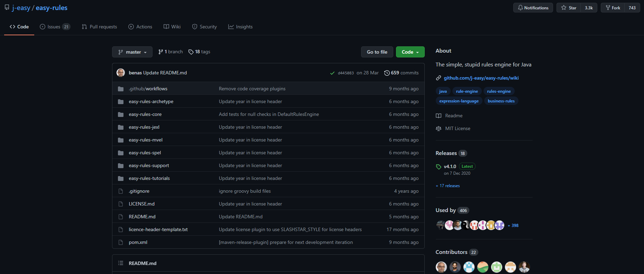
Task: Click the last visible contributor avatar
Action: pos(524,267)
